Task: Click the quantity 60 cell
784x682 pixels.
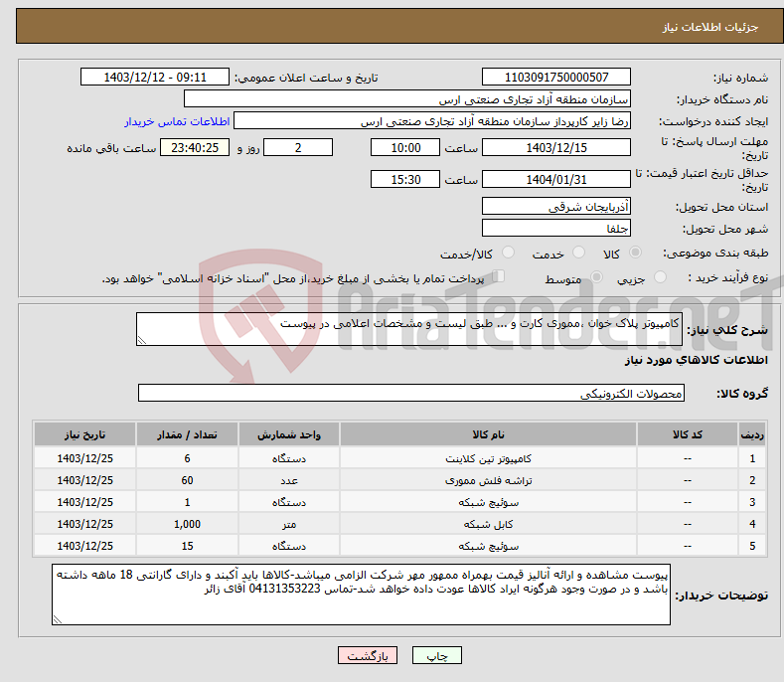Action: coord(187,480)
